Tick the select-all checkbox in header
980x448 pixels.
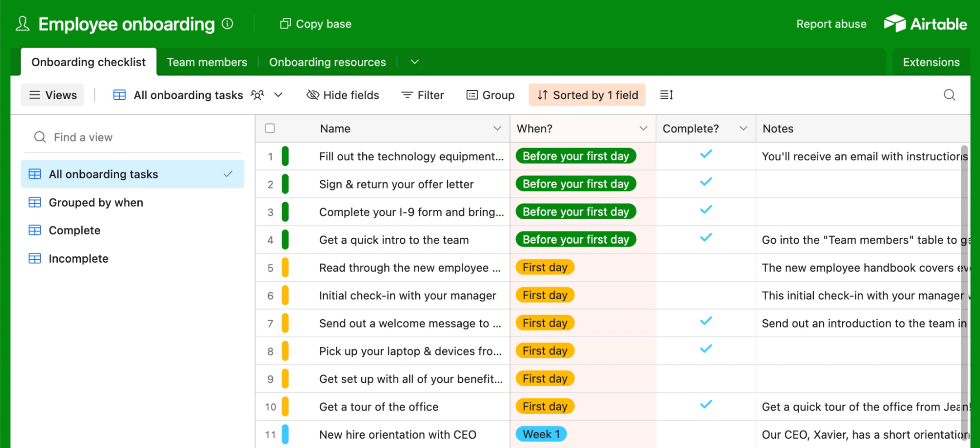(270, 128)
